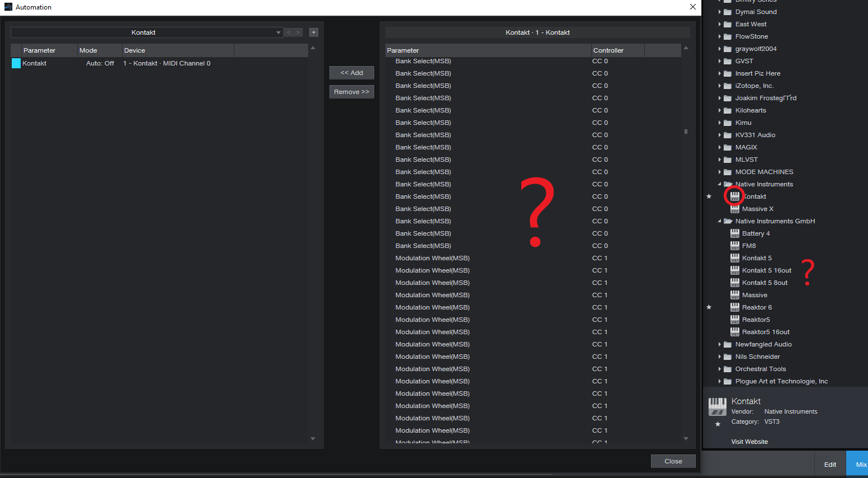The height and width of the screenshot is (478, 868).
Task: Toggle favorite star next to Reaktor 6
Action: (x=709, y=307)
